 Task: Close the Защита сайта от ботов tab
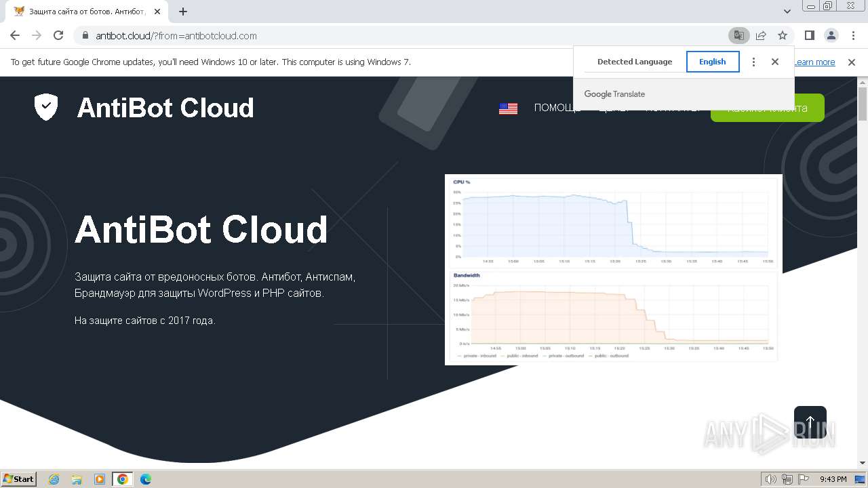(x=157, y=12)
